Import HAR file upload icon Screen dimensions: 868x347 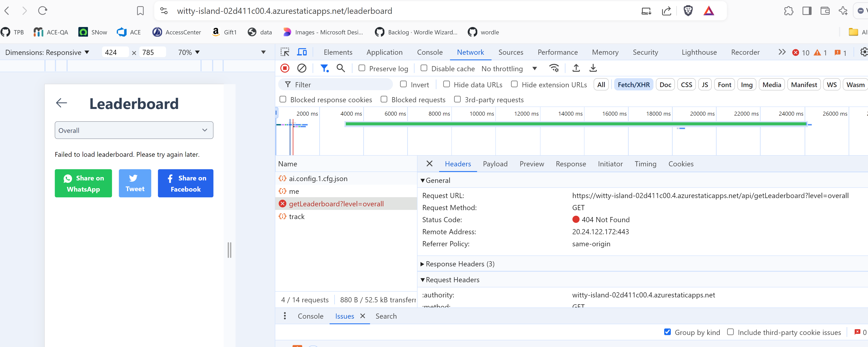(576, 68)
